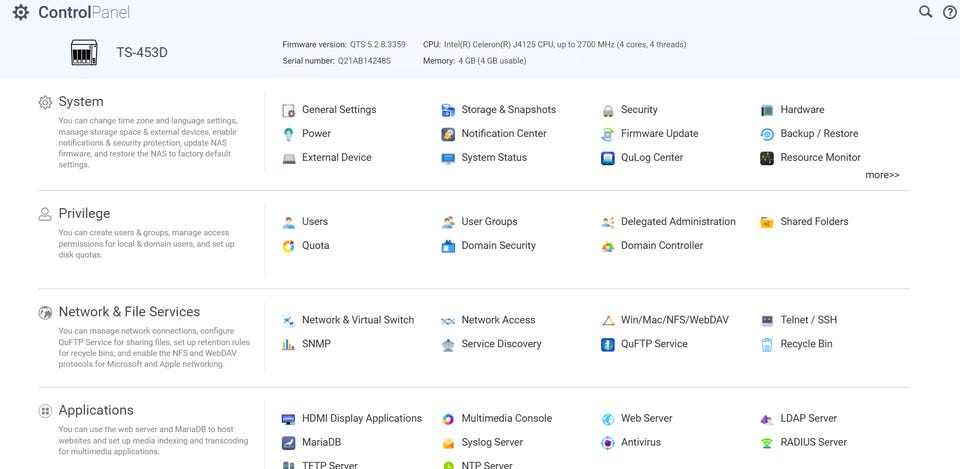Open Domain Security icon
The height and width of the screenshot is (469, 960).
click(448, 246)
